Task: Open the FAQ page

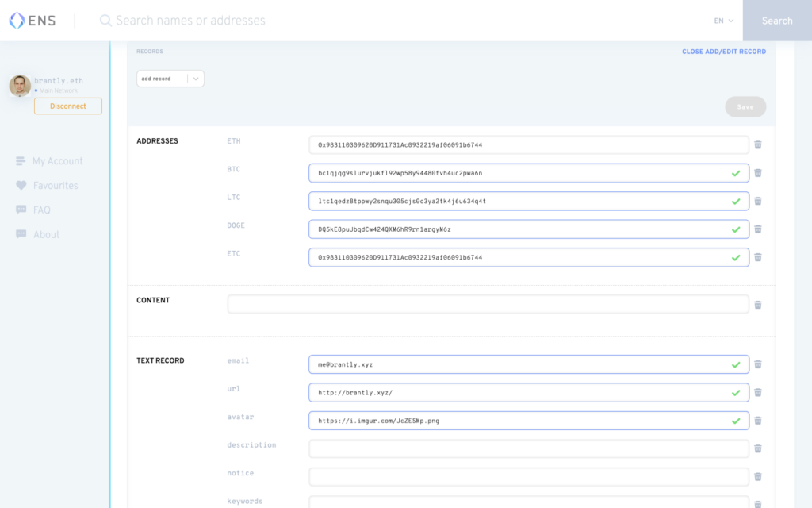Action: [41, 210]
